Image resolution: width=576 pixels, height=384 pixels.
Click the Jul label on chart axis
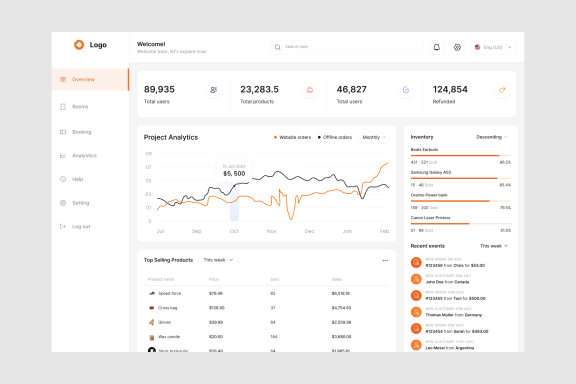tap(160, 231)
